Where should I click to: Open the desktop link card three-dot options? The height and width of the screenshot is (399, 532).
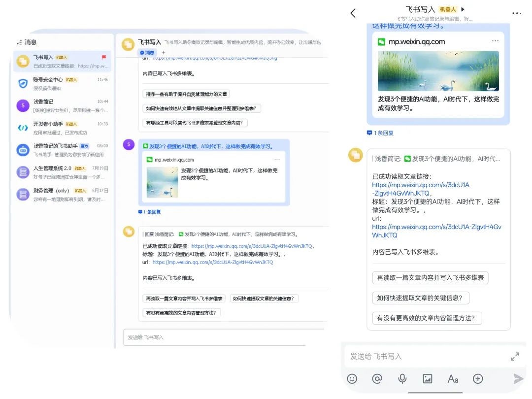click(277, 160)
